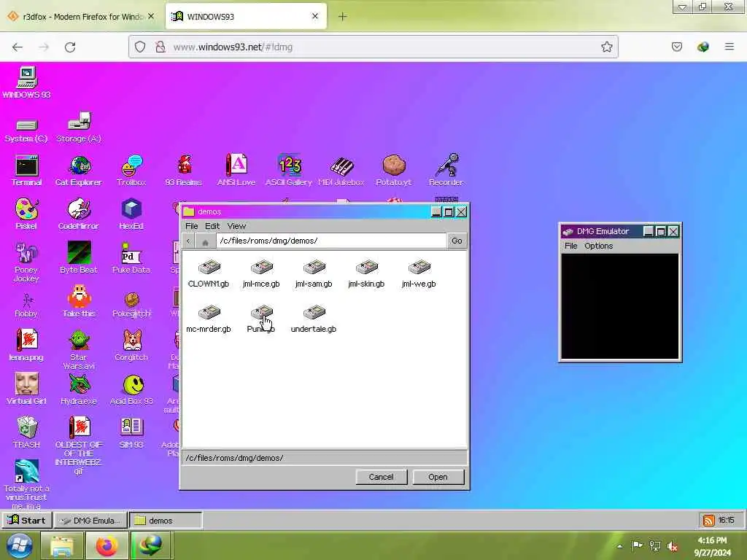Open the lenna.png image icon

tap(27, 346)
